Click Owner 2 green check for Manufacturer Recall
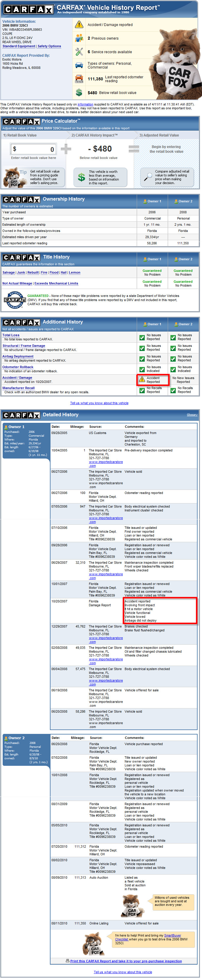 click(173, 390)
